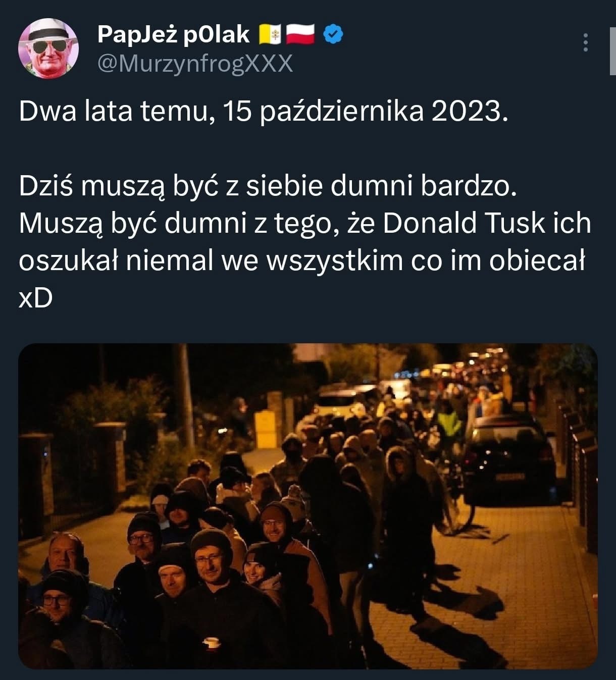
Task: Click the yellow sign in the photo background
Action: coord(266,429)
